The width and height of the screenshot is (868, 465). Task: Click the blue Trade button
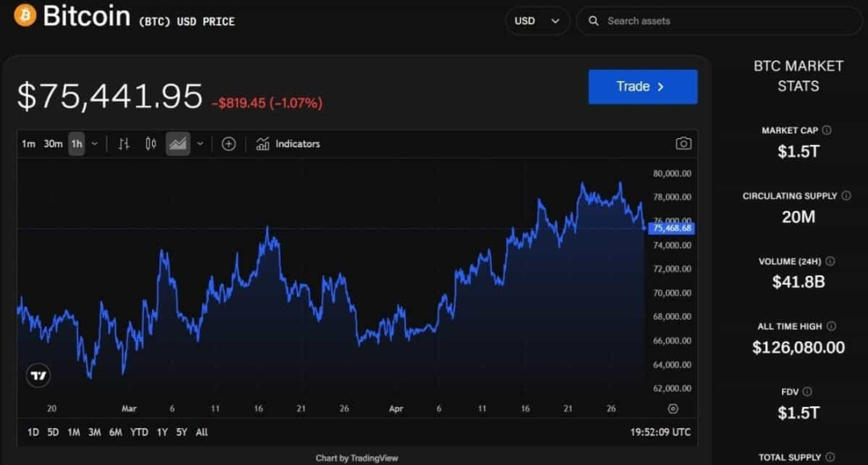[x=643, y=86]
